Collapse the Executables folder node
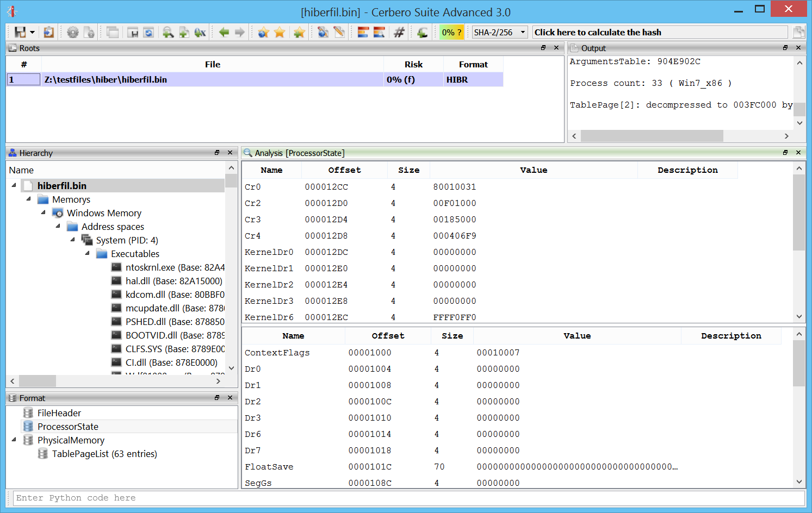 coord(87,253)
